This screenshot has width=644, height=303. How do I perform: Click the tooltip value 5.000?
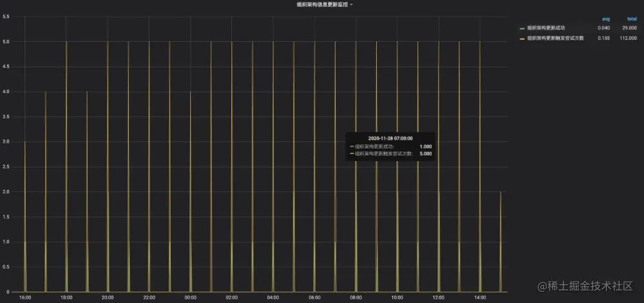tap(426, 154)
